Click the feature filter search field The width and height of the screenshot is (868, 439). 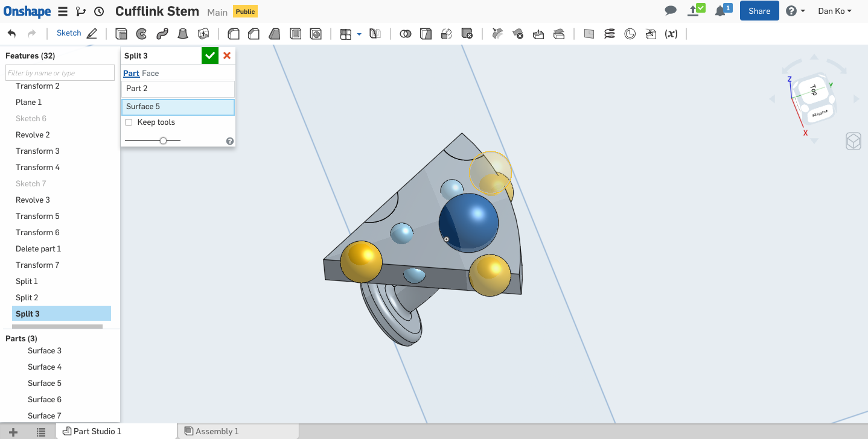[60, 73]
